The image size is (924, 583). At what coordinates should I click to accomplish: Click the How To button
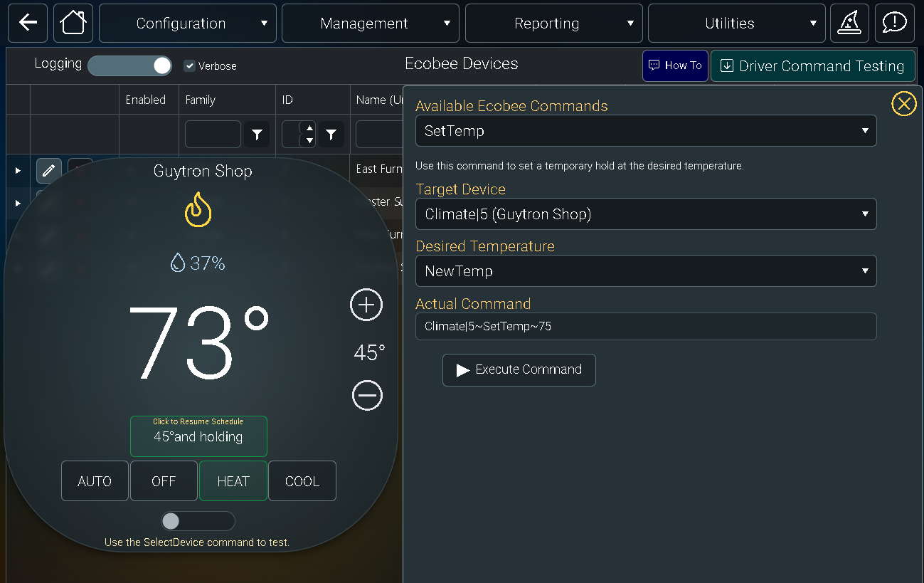click(x=675, y=65)
